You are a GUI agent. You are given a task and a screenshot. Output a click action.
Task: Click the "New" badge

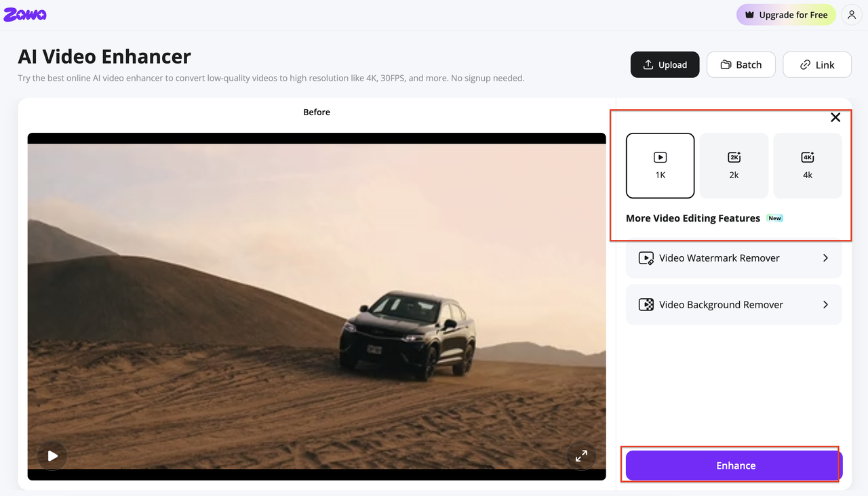[x=774, y=218]
